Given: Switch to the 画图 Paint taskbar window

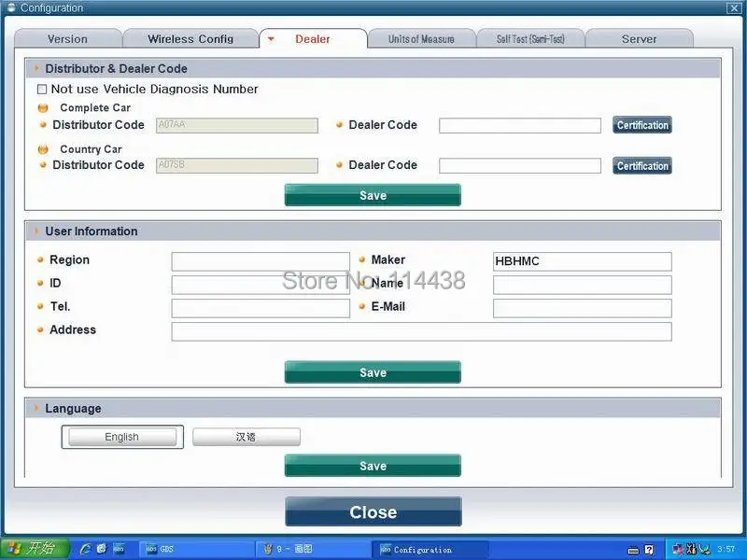Looking at the screenshot, I should click(313, 549).
